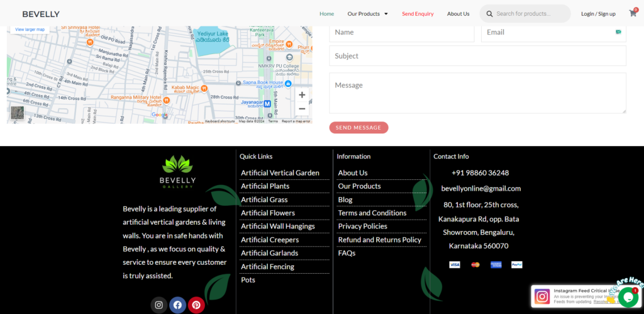This screenshot has width=644, height=314.
Task: Go to About Us in top navigation
Action: pyautogui.click(x=458, y=14)
